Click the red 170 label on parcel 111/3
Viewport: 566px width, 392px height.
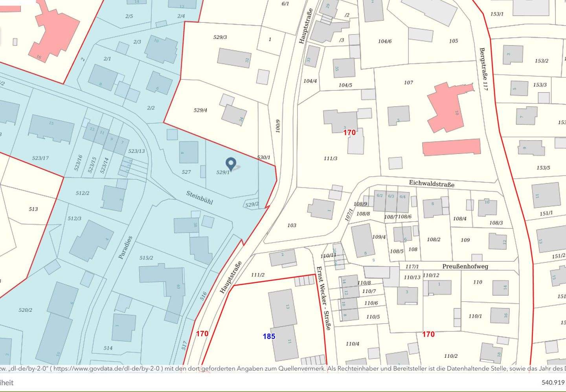(x=349, y=132)
